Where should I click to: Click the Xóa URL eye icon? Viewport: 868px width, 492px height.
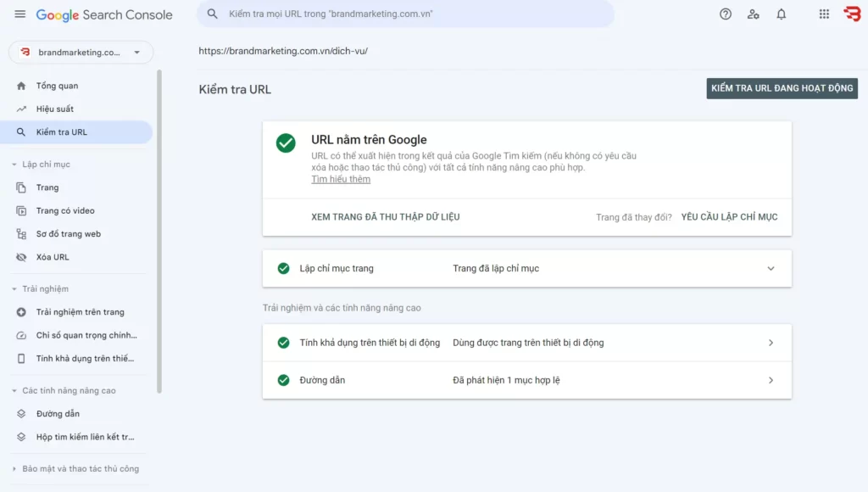(x=21, y=257)
